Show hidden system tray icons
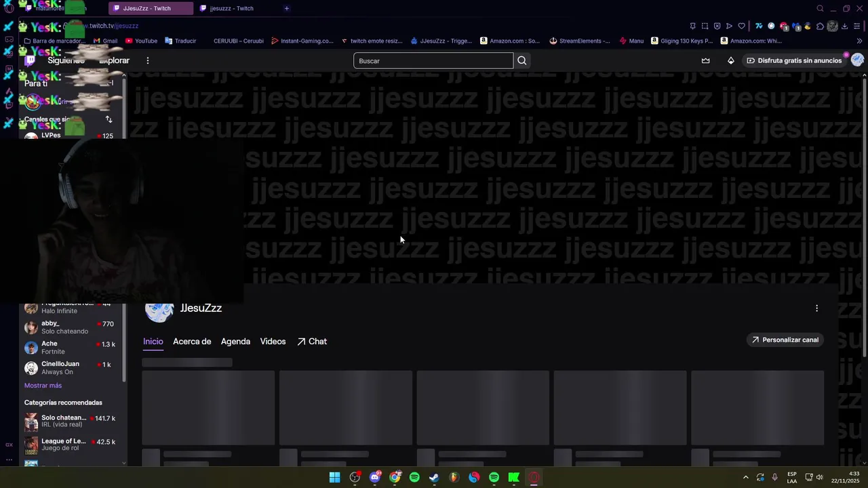Viewport: 868px width, 488px height. click(745, 477)
